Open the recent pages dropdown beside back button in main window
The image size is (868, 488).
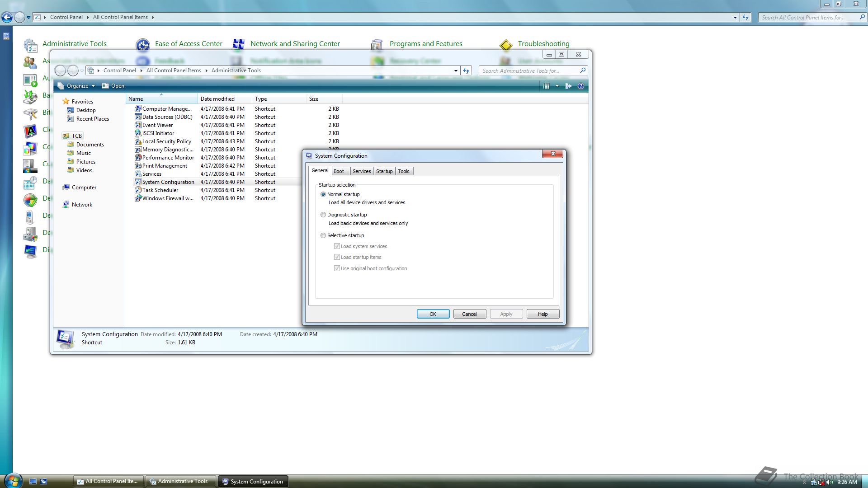click(28, 18)
